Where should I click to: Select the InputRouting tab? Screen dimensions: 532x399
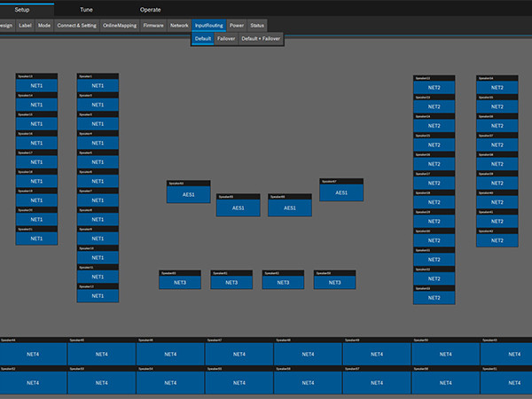click(209, 26)
